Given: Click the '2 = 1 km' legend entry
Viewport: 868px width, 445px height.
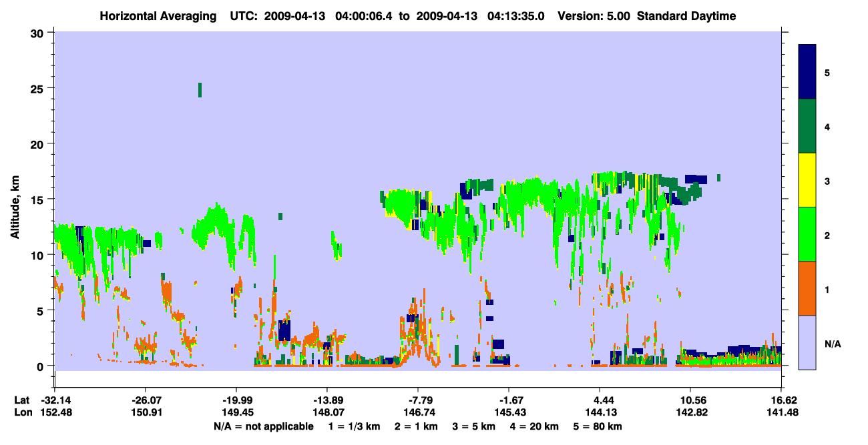Looking at the screenshot, I should [416, 426].
